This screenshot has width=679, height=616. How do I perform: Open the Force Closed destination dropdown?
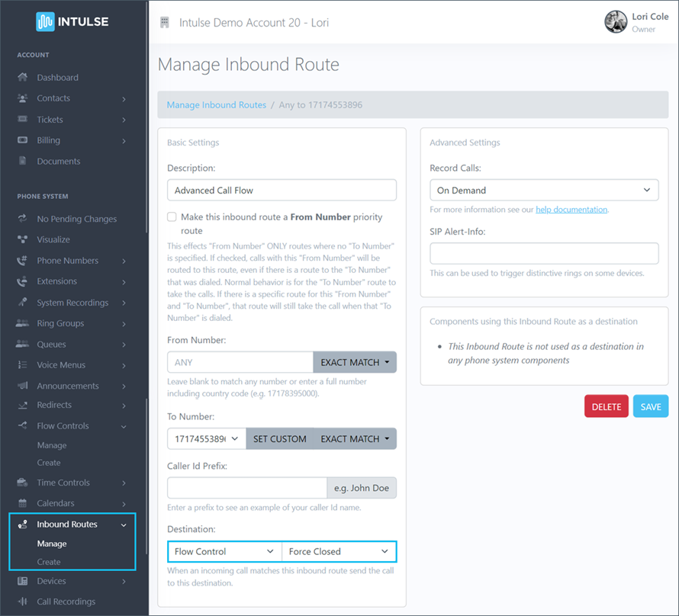(339, 551)
